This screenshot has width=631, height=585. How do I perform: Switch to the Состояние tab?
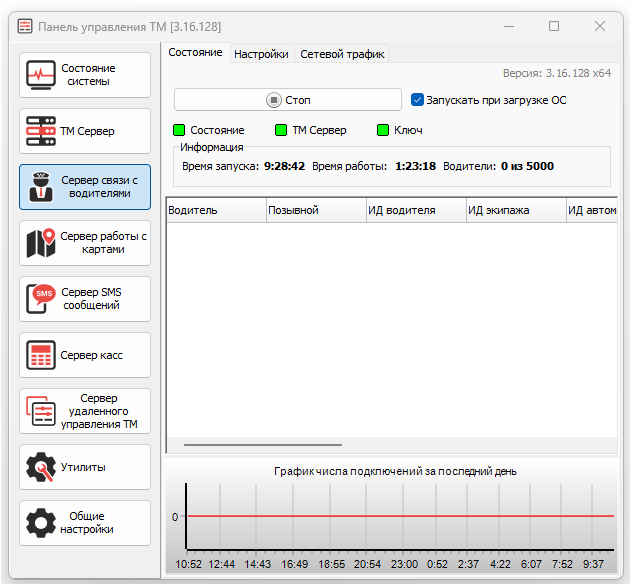[x=195, y=52]
